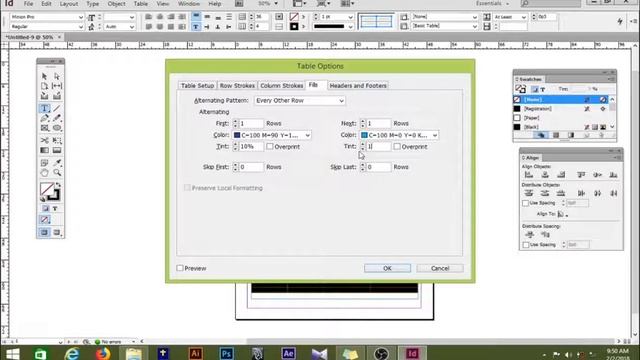Select the Zoom tool magnifier
The image size is (640, 360).
[x=57, y=173]
